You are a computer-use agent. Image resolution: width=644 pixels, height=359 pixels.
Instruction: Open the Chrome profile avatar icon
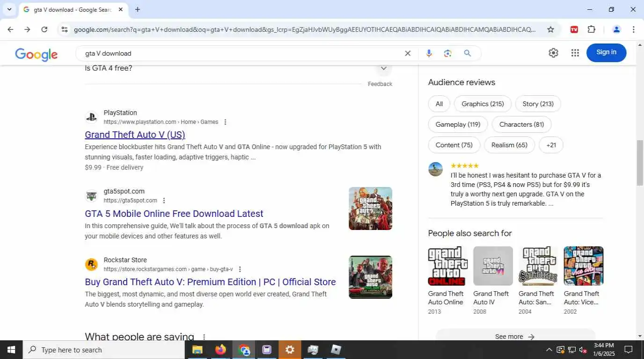tap(616, 29)
